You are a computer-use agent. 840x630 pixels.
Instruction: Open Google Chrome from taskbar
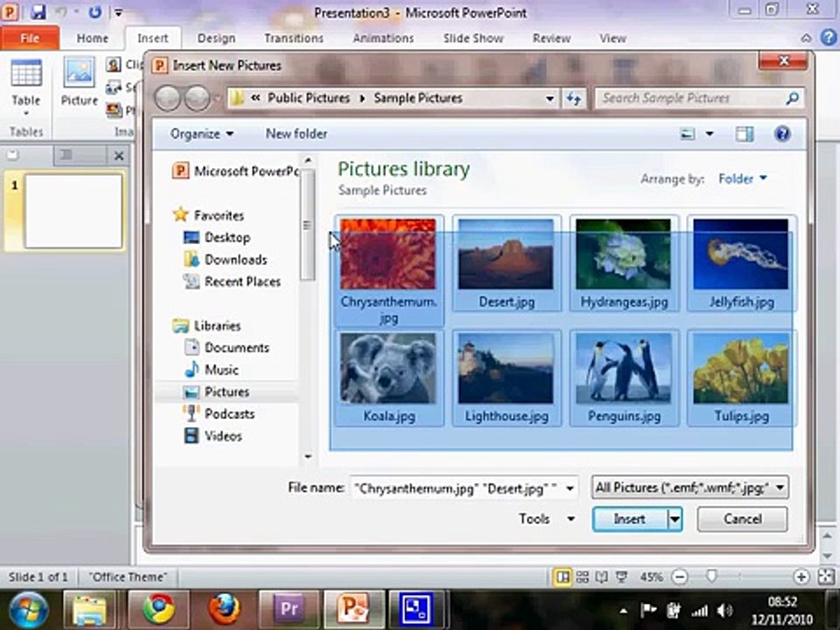(158, 609)
